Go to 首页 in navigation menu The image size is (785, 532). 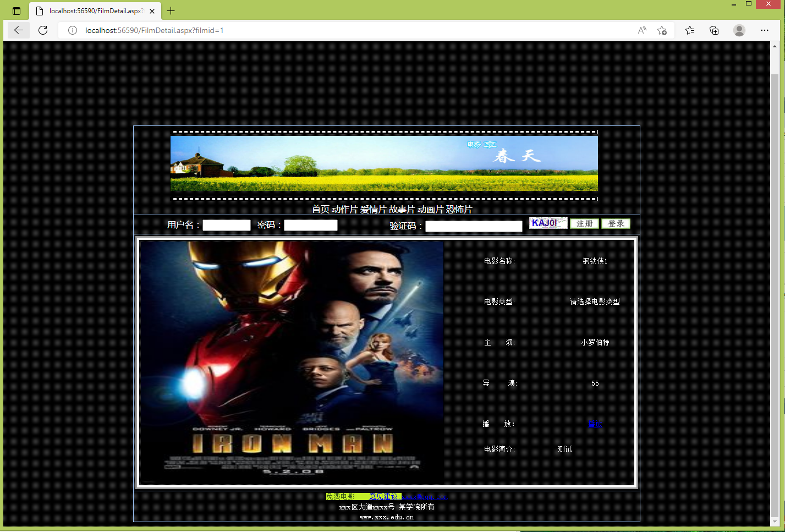click(x=320, y=209)
